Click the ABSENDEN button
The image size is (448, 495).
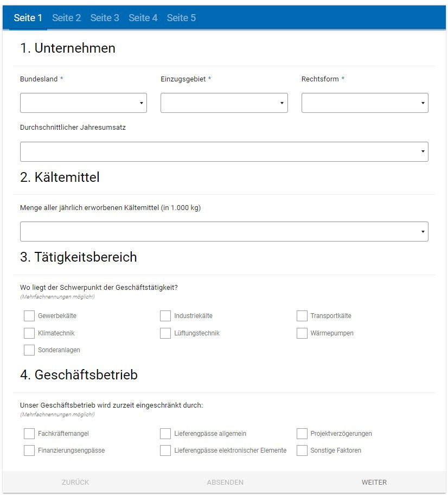224,482
